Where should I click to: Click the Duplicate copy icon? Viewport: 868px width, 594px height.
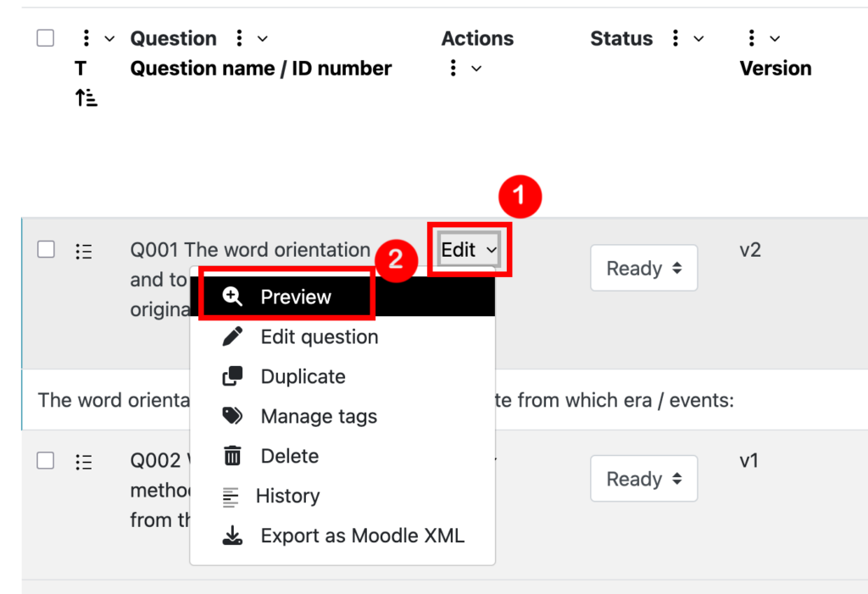click(232, 376)
